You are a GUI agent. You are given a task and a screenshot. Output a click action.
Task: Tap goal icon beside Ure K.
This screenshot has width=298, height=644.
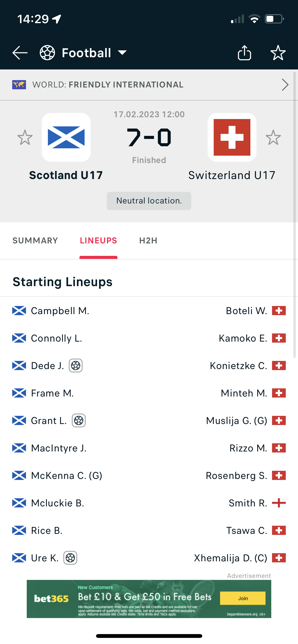click(x=70, y=558)
